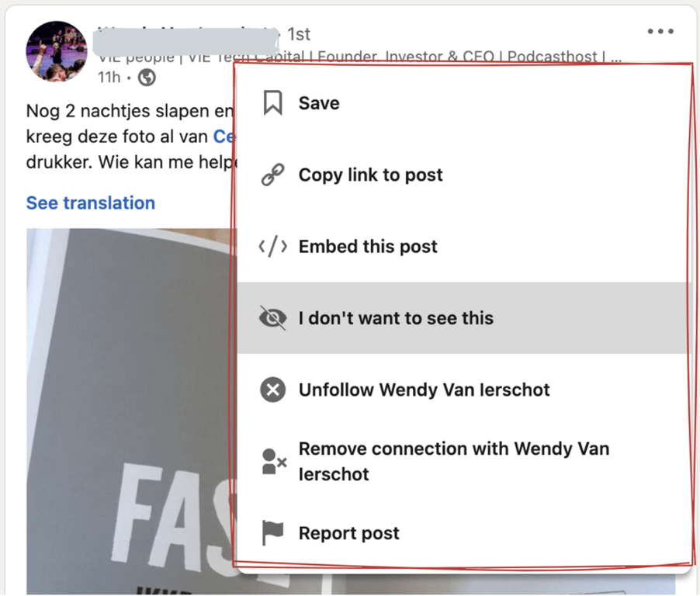Open the post's photo attachment
Image resolution: width=700 pixels, height=596 pixels.
[x=130, y=411]
